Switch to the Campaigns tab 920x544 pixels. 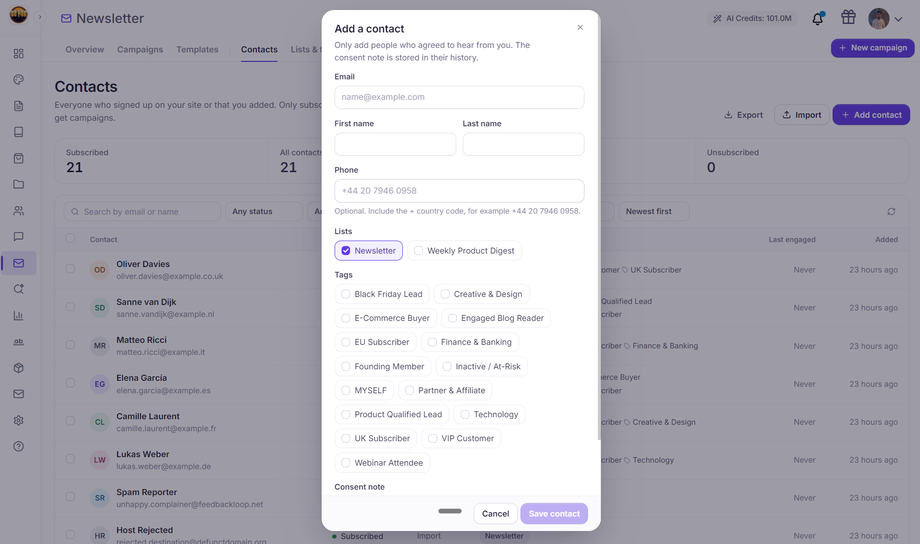pyautogui.click(x=140, y=49)
